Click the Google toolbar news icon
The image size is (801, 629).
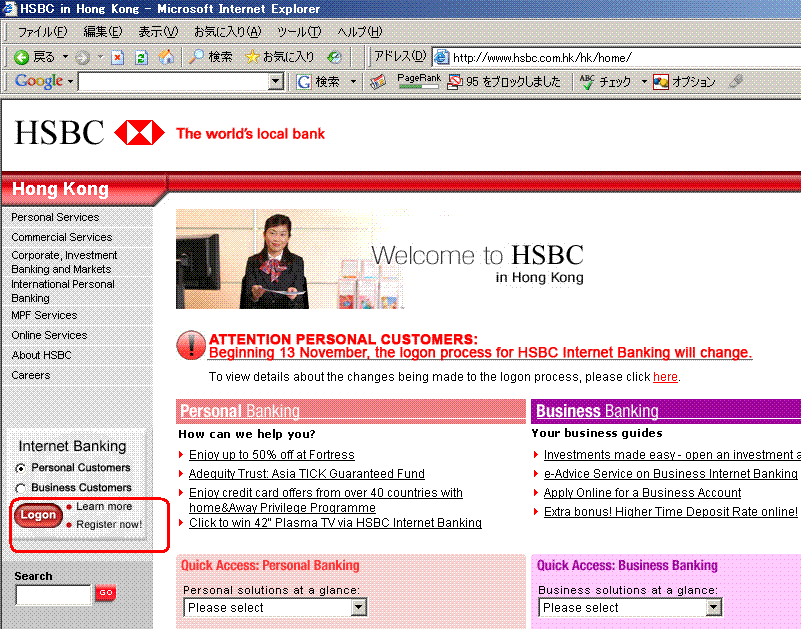click(378, 82)
